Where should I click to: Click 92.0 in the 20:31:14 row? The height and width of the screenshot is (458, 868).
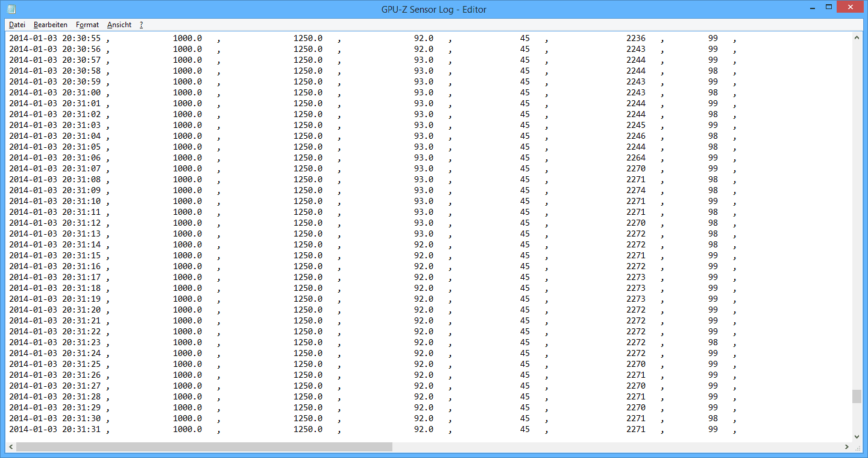point(424,244)
